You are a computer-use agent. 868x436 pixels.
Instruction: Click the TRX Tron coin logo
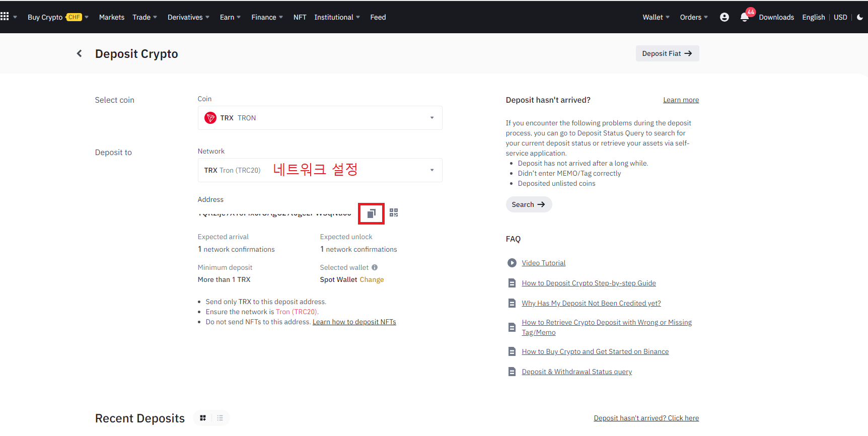[x=210, y=118]
